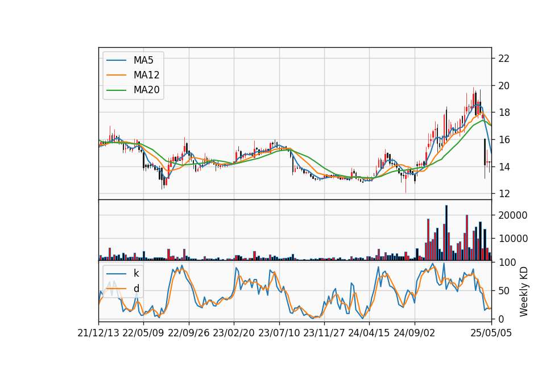This screenshot has height=392, width=546.
Task: Click the price axis value 12
Action: pos(504,194)
